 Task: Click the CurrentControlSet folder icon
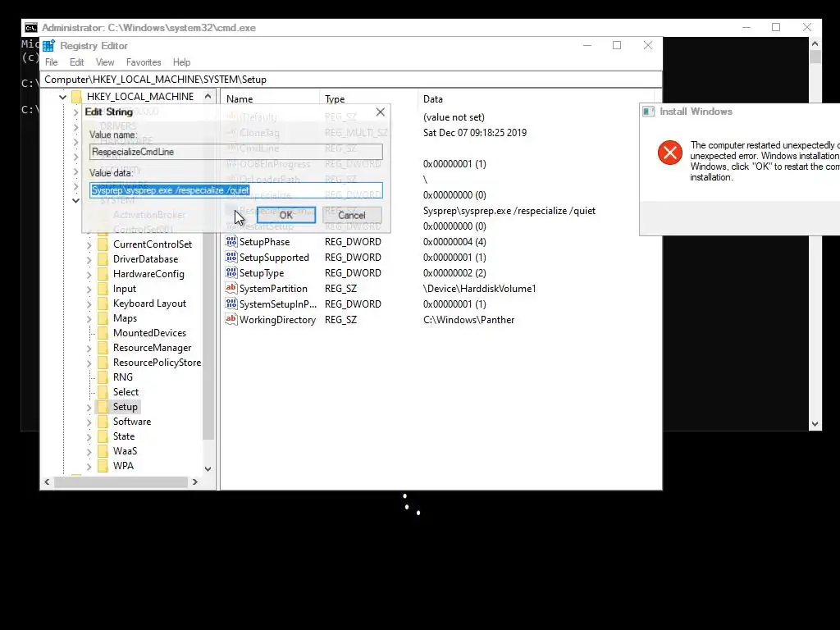[103, 244]
